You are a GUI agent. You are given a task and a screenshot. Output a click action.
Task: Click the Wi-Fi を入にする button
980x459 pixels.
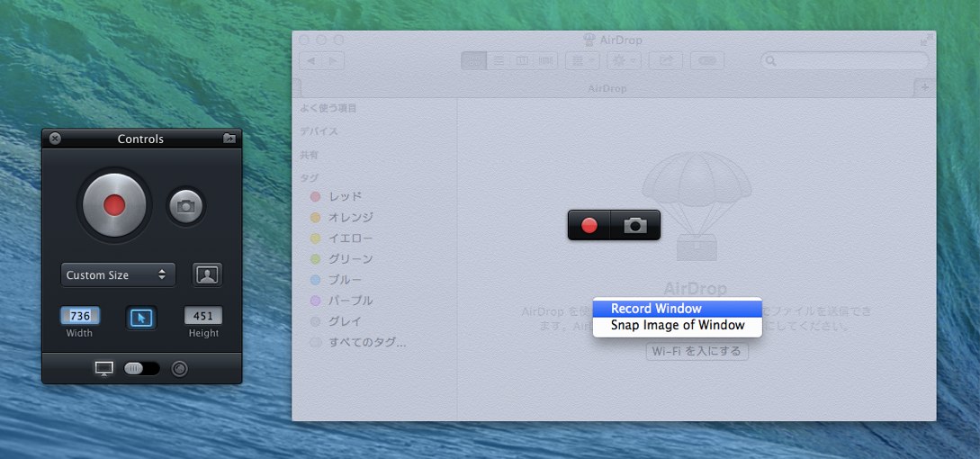(x=697, y=351)
